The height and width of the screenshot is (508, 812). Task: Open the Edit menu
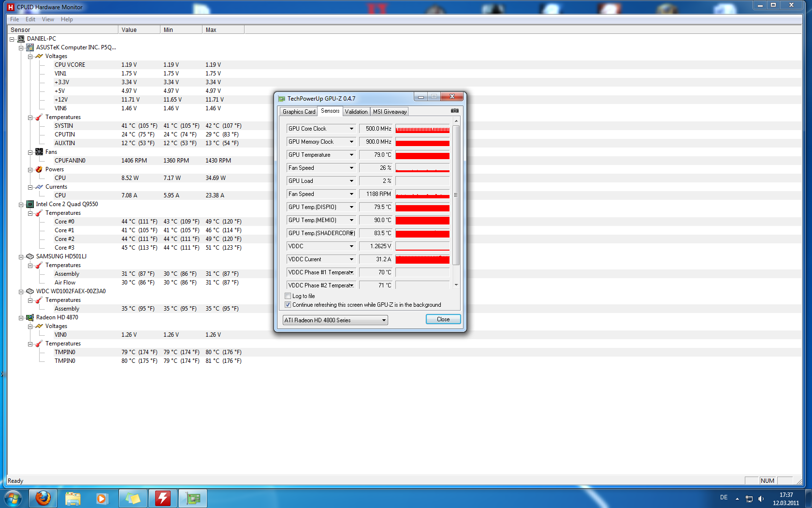tap(30, 19)
